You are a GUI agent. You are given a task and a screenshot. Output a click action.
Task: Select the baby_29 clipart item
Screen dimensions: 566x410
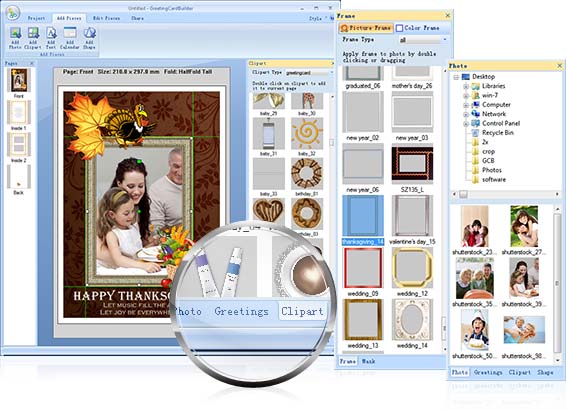point(269,101)
